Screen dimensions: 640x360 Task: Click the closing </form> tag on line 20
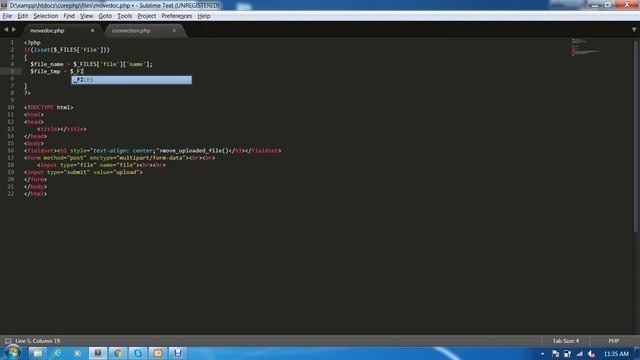35,180
